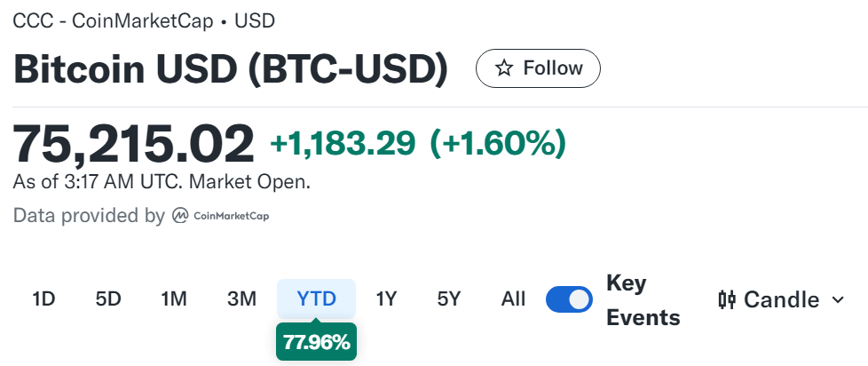
Task: Expand the Candle dropdown chevron
Action: click(838, 299)
